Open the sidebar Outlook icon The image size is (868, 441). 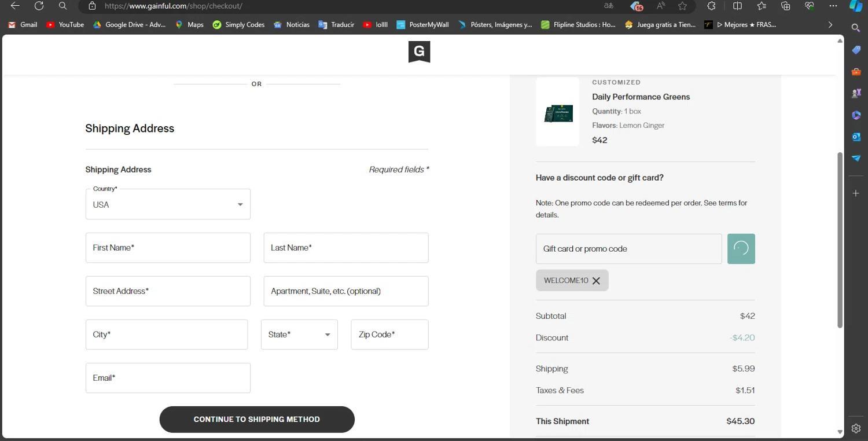click(856, 137)
